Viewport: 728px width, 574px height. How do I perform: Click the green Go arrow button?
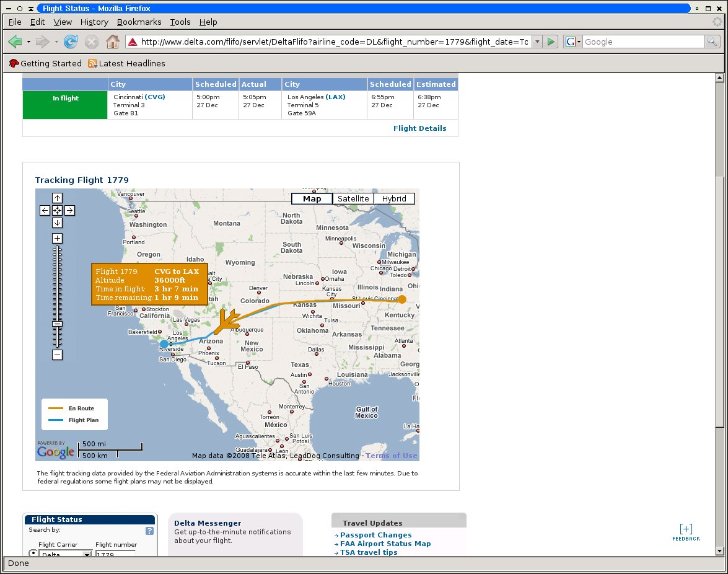tap(551, 42)
